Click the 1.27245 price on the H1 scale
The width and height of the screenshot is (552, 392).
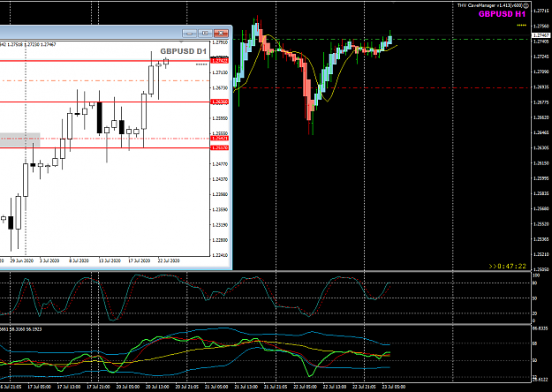coord(541,57)
